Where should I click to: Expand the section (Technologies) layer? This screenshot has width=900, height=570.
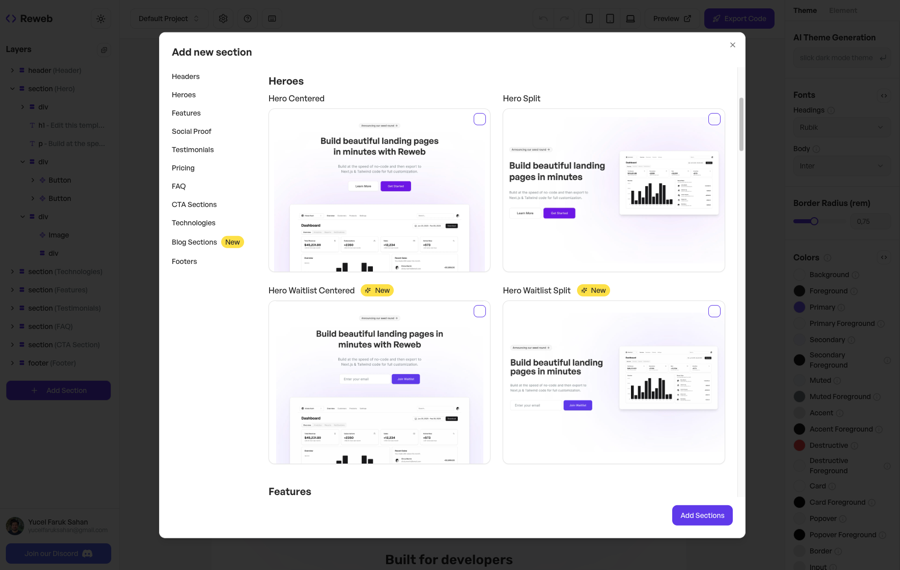coord(12,272)
